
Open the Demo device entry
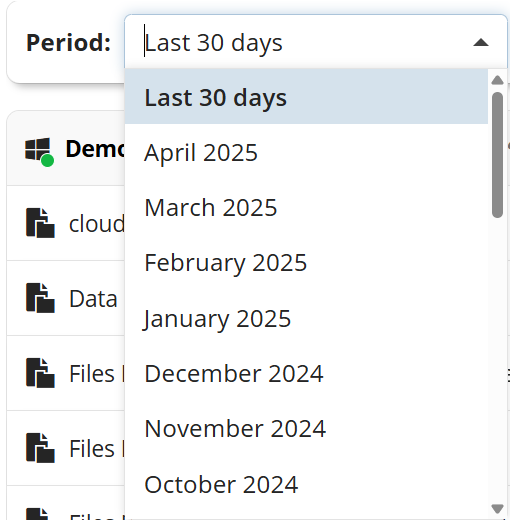(x=95, y=148)
